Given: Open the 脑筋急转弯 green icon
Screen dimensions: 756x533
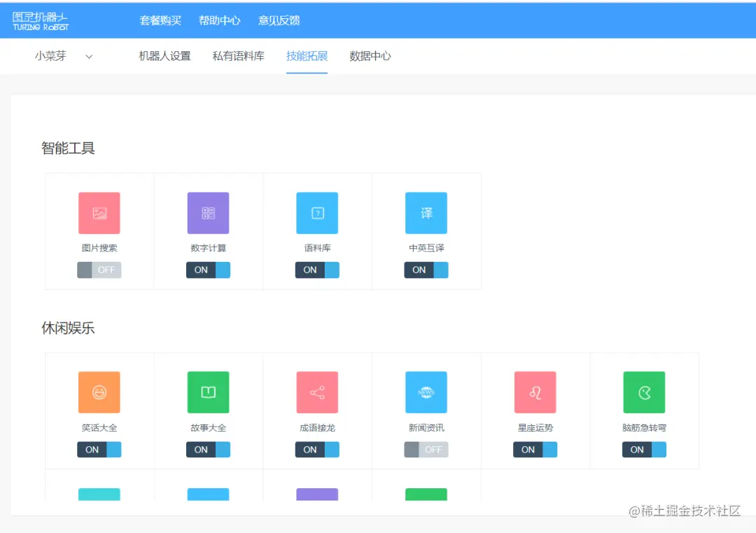Looking at the screenshot, I should tap(644, 392).
